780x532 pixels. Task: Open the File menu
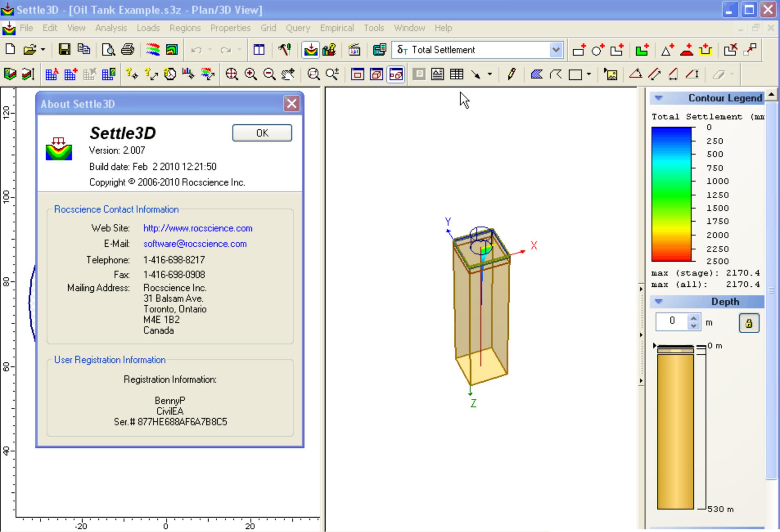(26, 28)
